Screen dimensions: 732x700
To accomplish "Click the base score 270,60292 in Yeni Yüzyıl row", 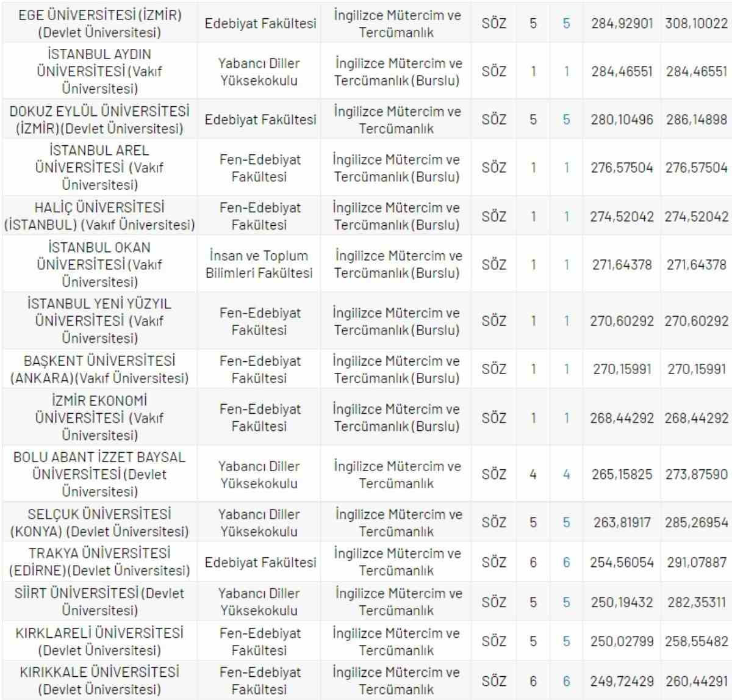I will 622,321.
